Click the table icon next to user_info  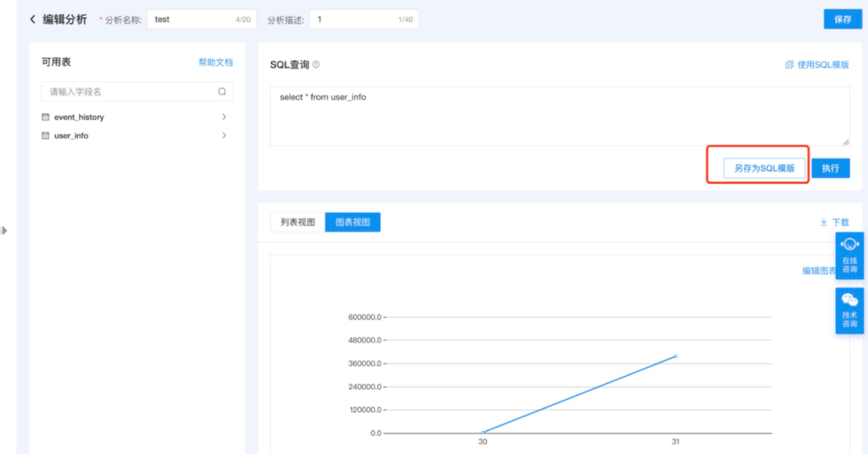pyautogui.click(x=45, y=135)
